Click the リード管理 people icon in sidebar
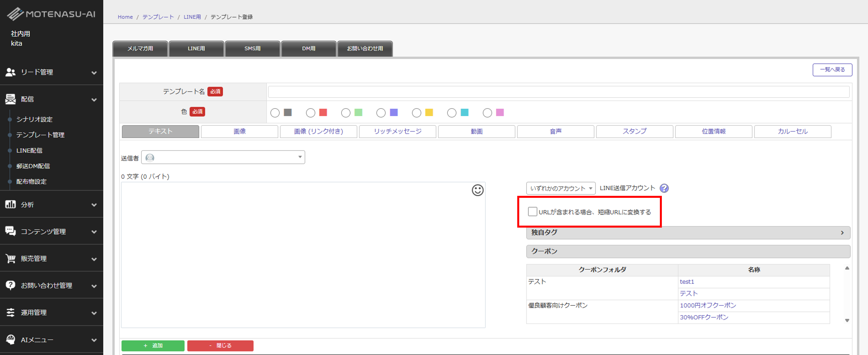 10,72
